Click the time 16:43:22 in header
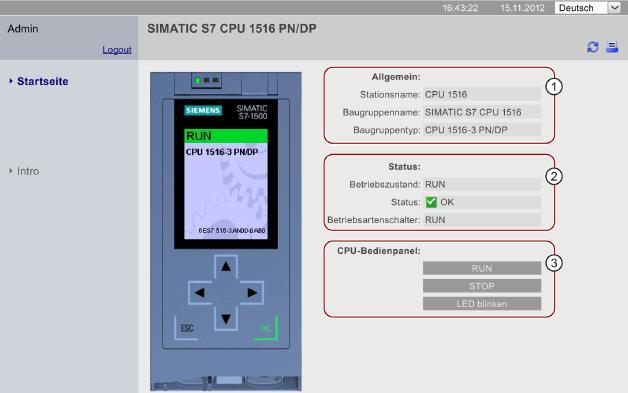Viewport: 628px width, 393px height. [460, 8]
